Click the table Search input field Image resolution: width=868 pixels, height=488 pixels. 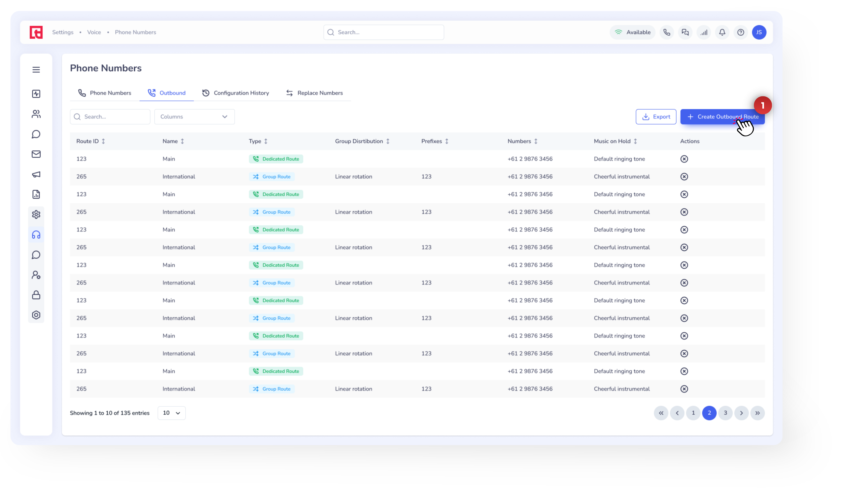pyautogui.click(x=110, y=117)
